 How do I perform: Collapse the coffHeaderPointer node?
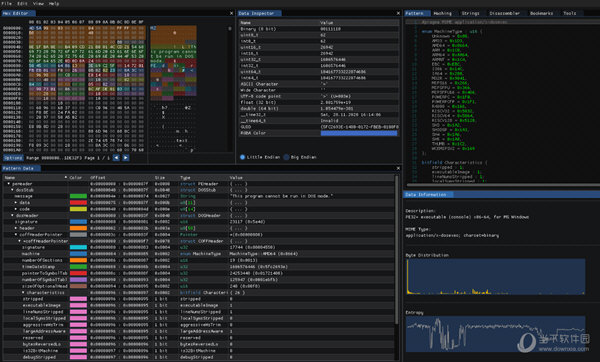tap(16, 235)
